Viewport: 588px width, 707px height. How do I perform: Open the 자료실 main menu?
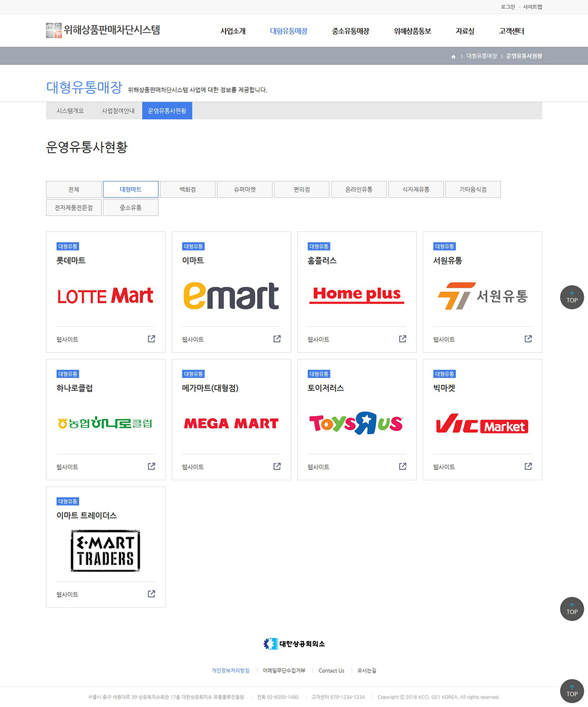pos(465,31)
